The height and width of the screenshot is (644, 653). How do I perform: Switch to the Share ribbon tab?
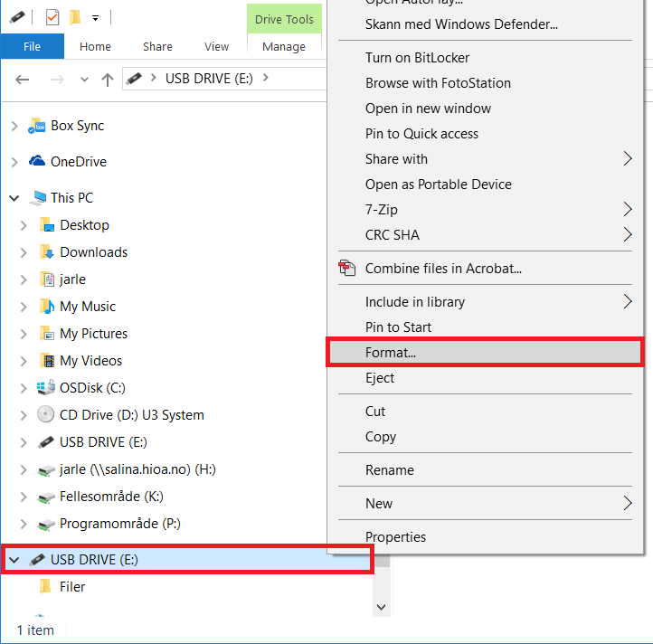(x=157, y=46)
